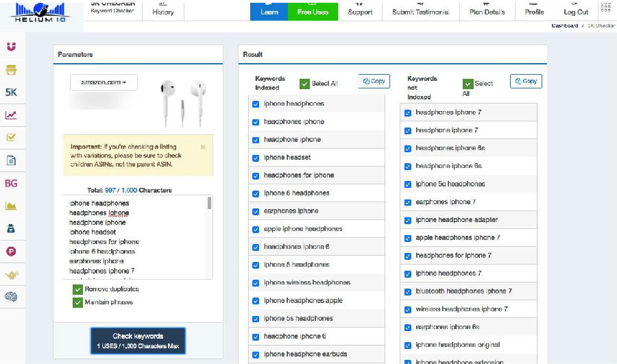Image resolution: width=617 pixels, height=364 pixels.
Task: Click the keyword list scrollbar
Action: pyautogui.click(x=209, y=203)
